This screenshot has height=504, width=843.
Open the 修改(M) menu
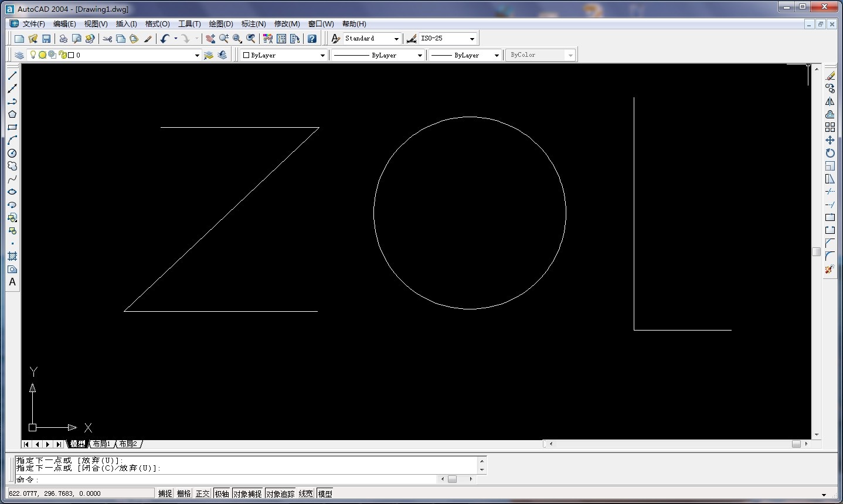coord(287,24)
